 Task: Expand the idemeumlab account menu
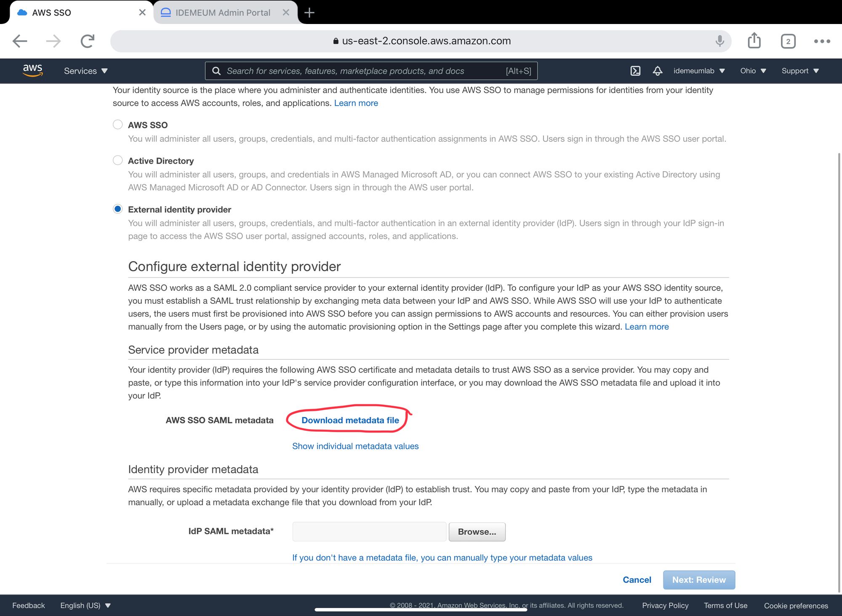pyautogui.click(x=699, y=71)
